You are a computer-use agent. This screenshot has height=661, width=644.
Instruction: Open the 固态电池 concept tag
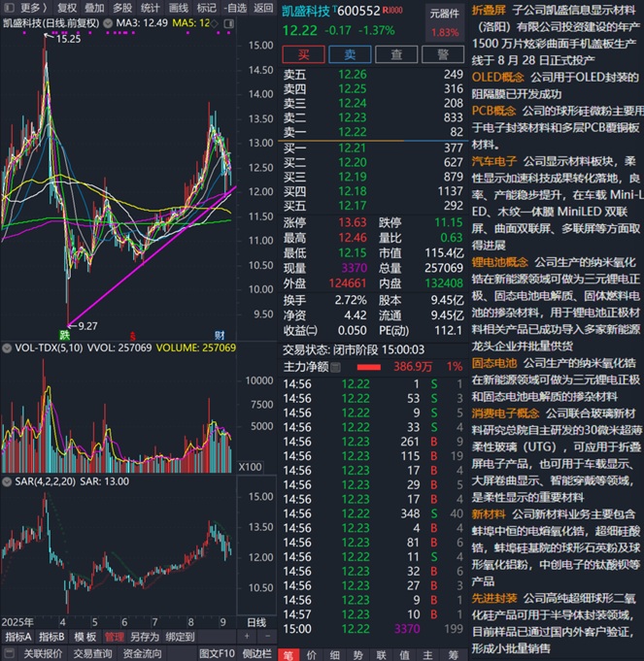pyautogui.click(x=494, y=363)
